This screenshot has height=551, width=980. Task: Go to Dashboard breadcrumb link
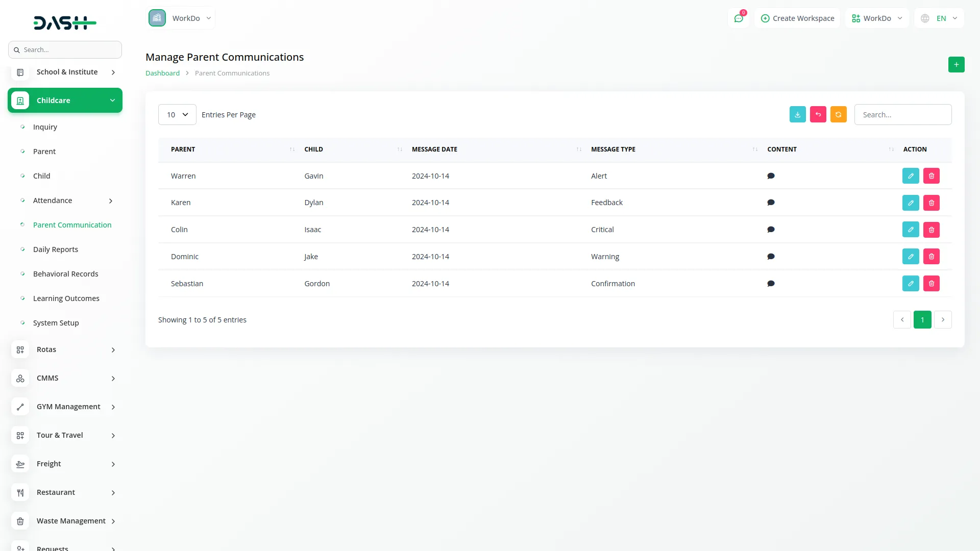[162, 73]
